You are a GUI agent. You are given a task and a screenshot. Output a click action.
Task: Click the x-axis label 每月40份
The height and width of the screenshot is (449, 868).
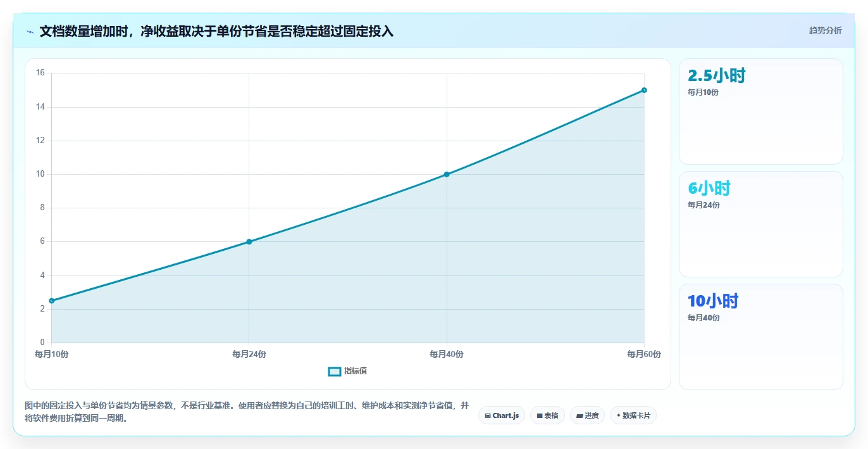tap(447, 354)
